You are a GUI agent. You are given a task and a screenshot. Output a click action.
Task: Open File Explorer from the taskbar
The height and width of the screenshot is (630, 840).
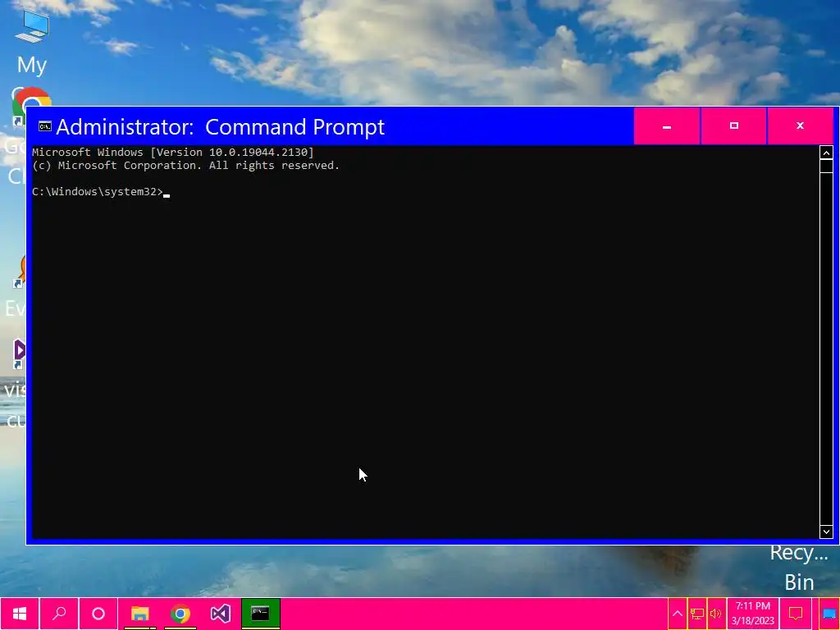tap(139, 614)
